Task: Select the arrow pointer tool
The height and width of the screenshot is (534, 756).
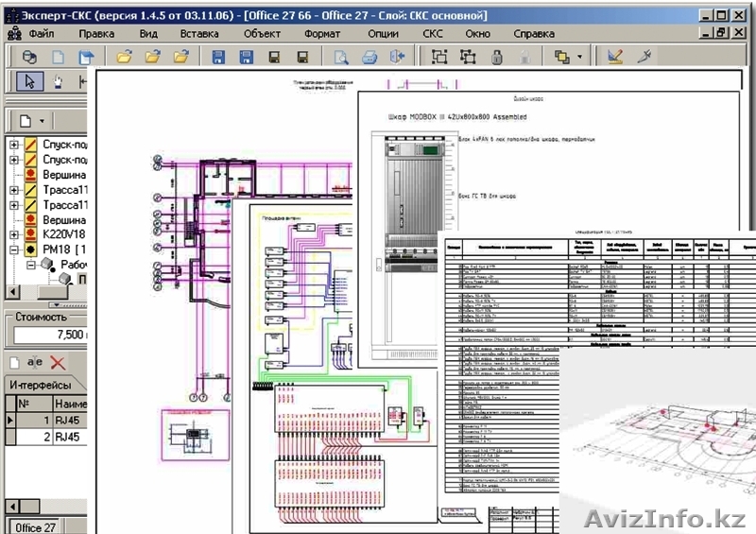Action: pos(28,81)
